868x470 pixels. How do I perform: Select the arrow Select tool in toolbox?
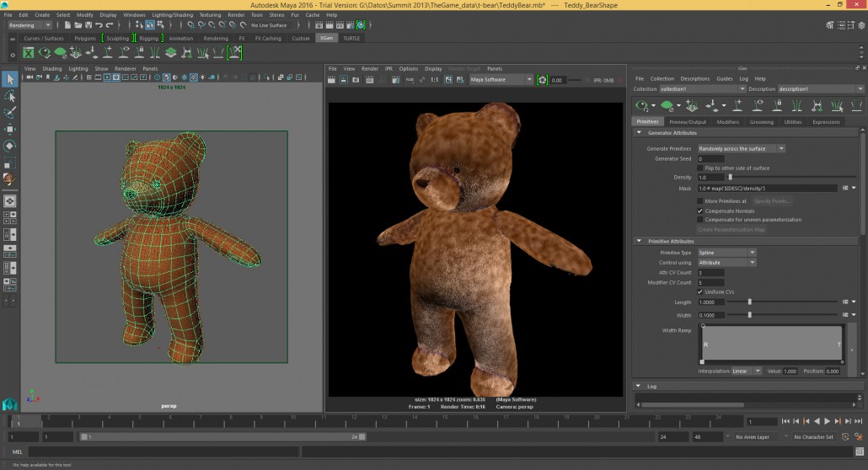click(x=9, y=79)
